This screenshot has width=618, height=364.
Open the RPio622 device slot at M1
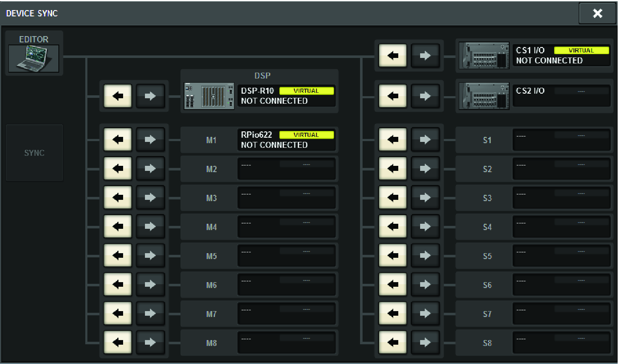286,140
